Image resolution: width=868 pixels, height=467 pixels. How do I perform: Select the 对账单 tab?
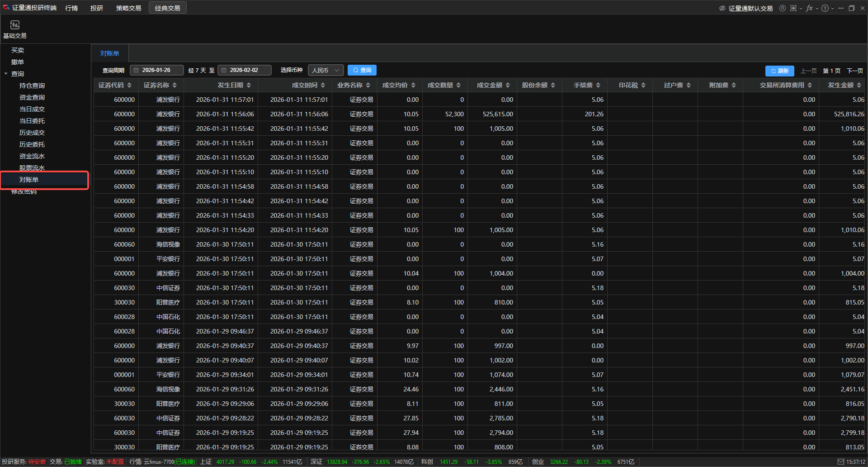[x=109, y=53]
